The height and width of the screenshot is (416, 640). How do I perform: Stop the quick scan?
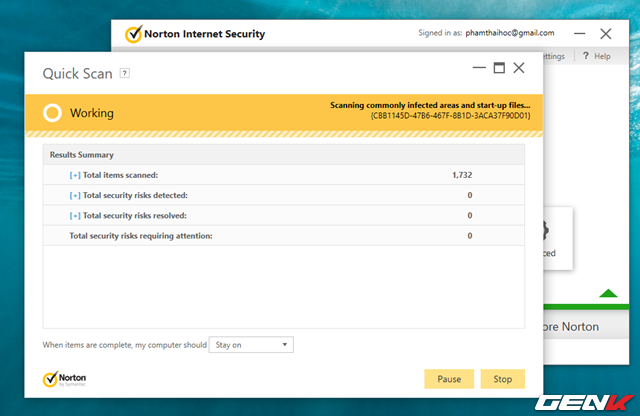tap(502, 379)
